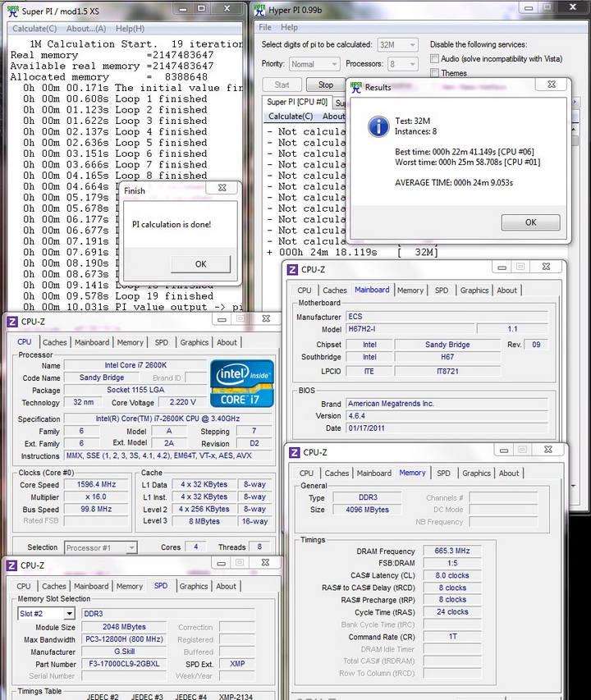This screenshot has width=591, height=700.
Task: Click the Results dialog title icon
Action: 356,88
